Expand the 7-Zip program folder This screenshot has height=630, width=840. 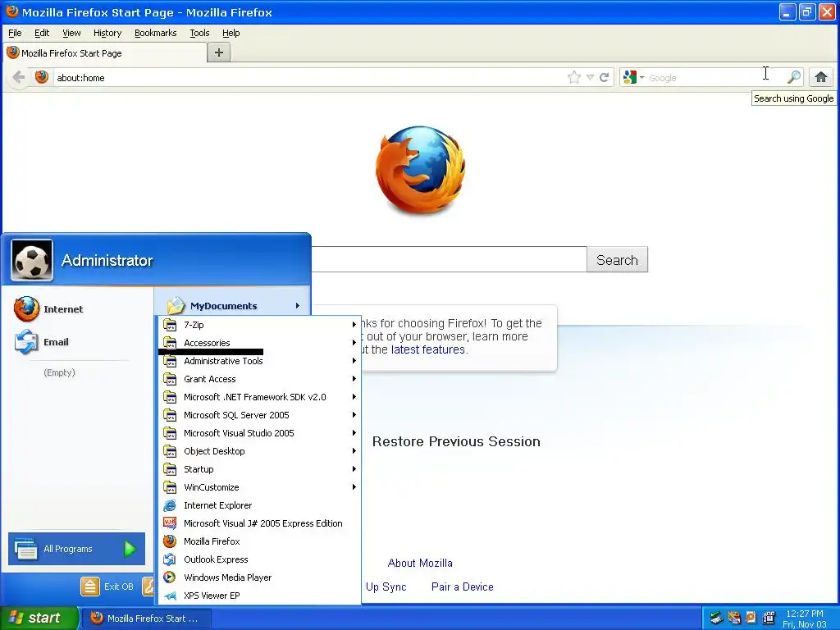260,325
